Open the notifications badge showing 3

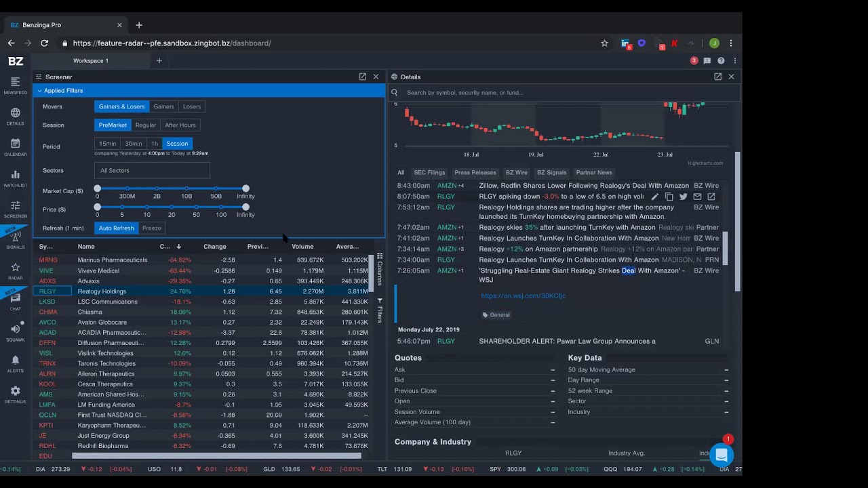(694, 60)
